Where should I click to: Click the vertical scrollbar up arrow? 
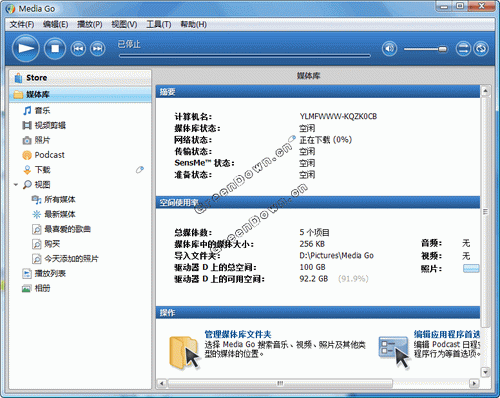coord(485,91)
